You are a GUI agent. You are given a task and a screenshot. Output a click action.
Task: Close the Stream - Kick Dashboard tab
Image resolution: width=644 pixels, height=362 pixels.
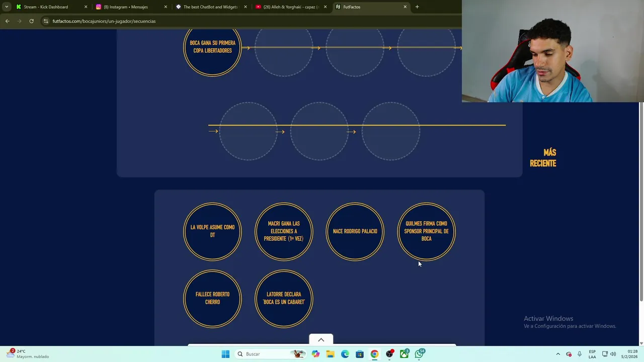86,7
